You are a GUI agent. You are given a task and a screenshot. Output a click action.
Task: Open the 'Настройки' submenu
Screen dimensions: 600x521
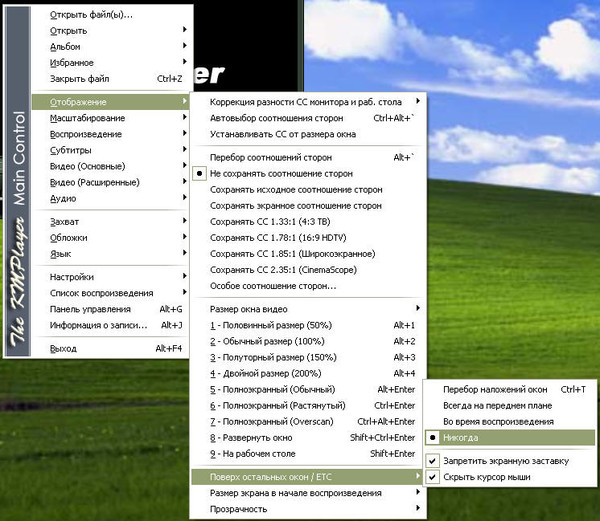[x=110, y=277]
